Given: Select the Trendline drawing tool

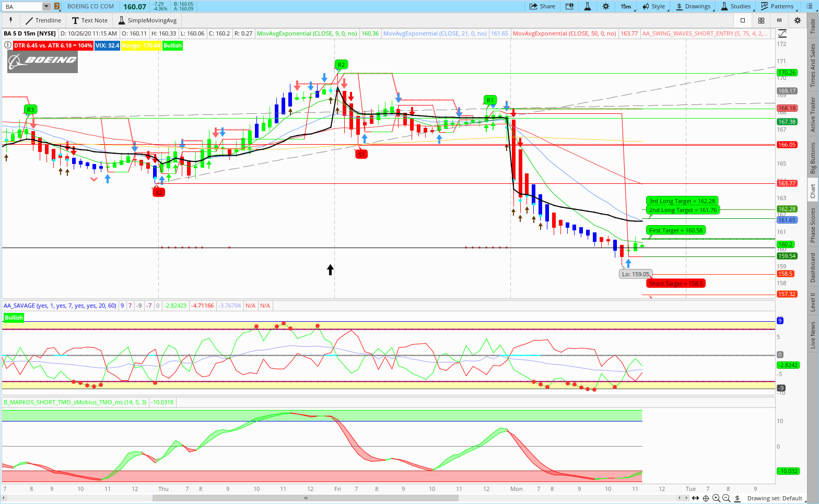Looking at the screenshot, I should pyautogui.click(x=43, y=20).
